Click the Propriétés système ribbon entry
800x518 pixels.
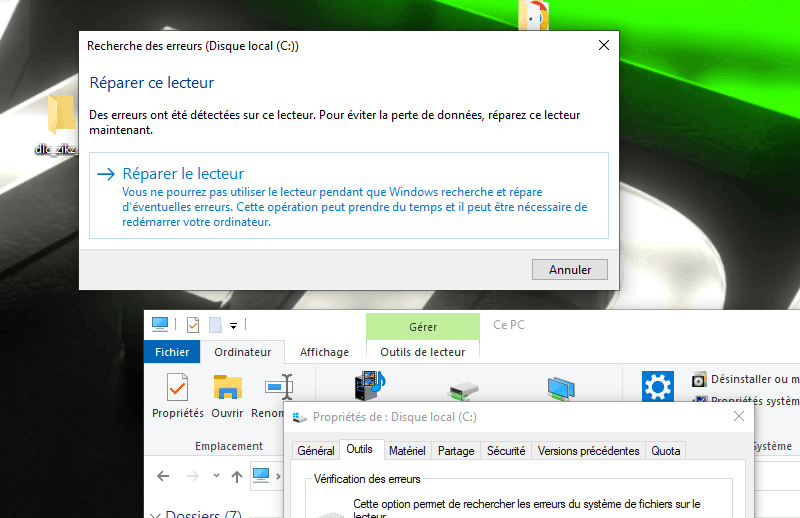tap(746, 400)
